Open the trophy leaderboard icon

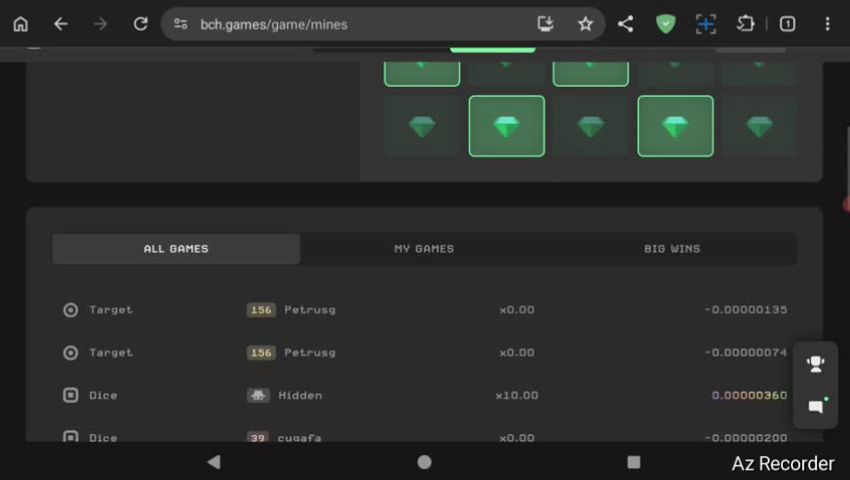(815, 363)
